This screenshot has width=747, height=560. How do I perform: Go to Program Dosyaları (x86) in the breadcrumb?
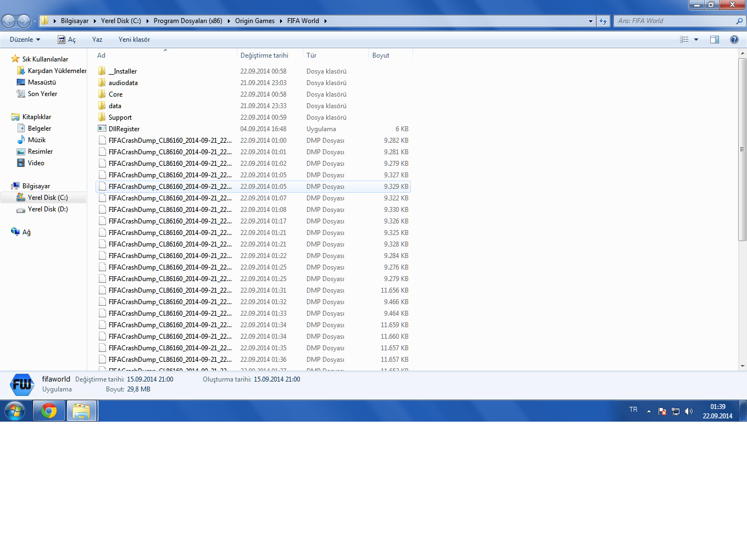point(188,21)
